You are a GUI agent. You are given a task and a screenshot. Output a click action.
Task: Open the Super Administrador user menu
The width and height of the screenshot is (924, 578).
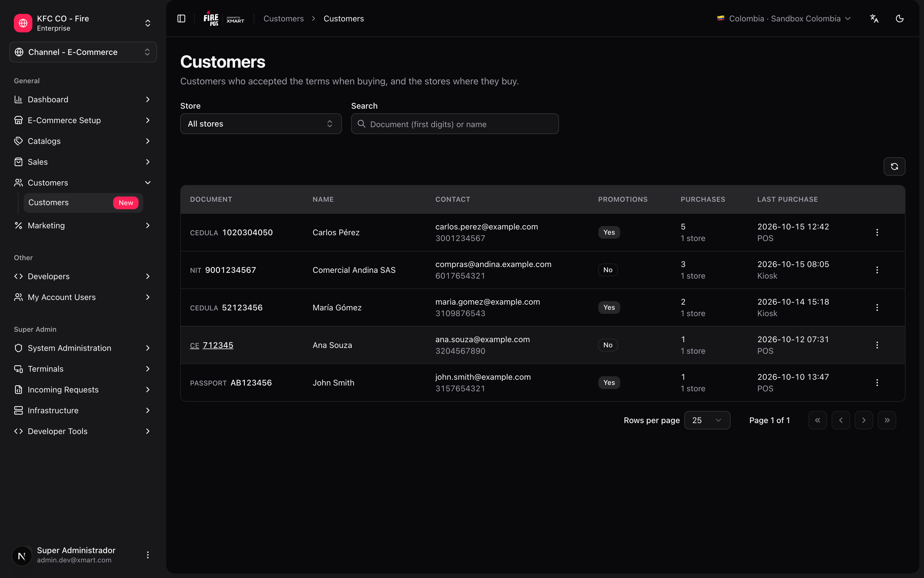(x=148, y=555)
